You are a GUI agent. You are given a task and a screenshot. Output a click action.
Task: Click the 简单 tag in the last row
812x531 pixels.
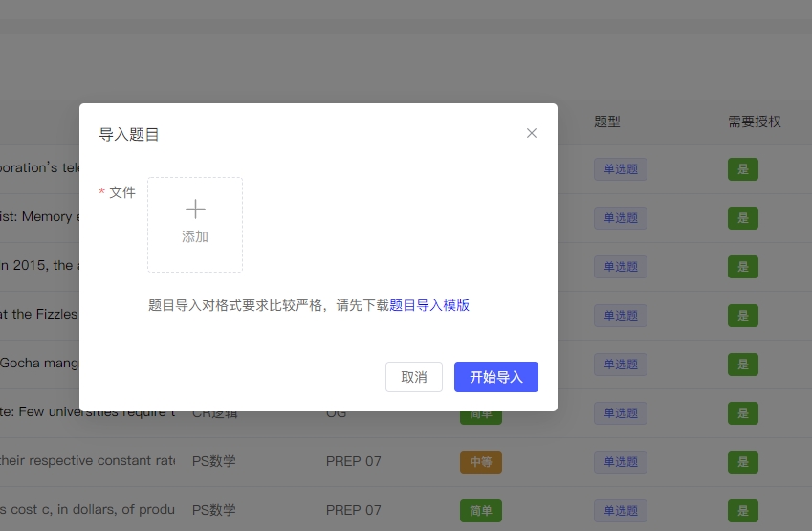click(480, 511)
